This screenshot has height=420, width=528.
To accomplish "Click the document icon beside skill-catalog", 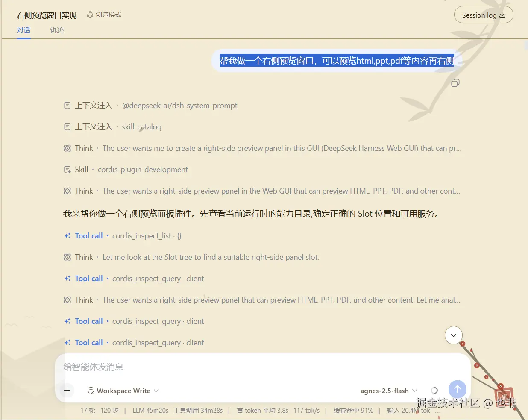I will click(x=67, y=127).
